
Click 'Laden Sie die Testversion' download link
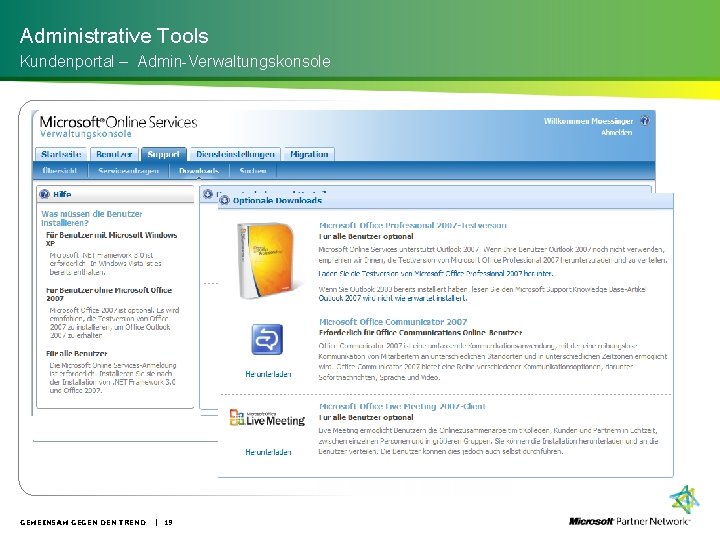tap(436, 274)
